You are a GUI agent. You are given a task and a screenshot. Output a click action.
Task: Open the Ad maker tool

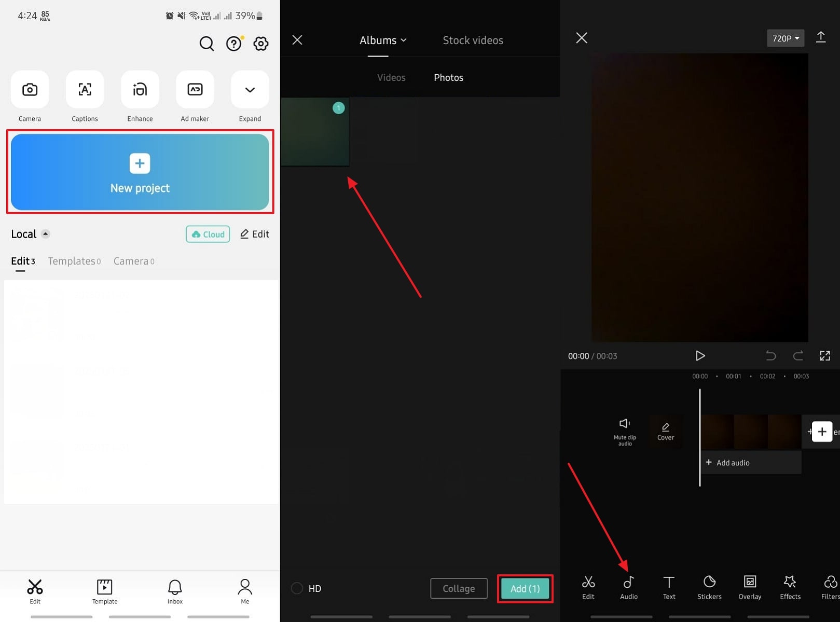click(x=195, y=96)
